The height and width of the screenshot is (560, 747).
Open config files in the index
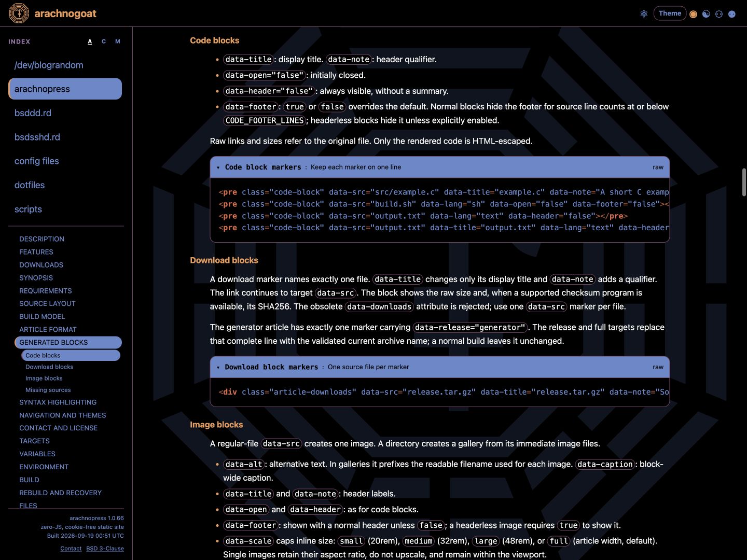65,161
